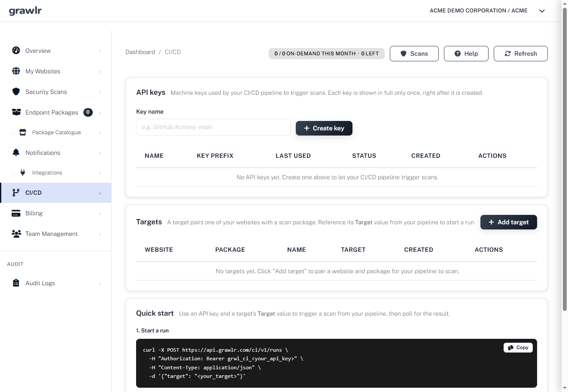Click the grawlr logo
Image resolution: width=568 pixels, height=392 pixels.
tap(25, 11)
